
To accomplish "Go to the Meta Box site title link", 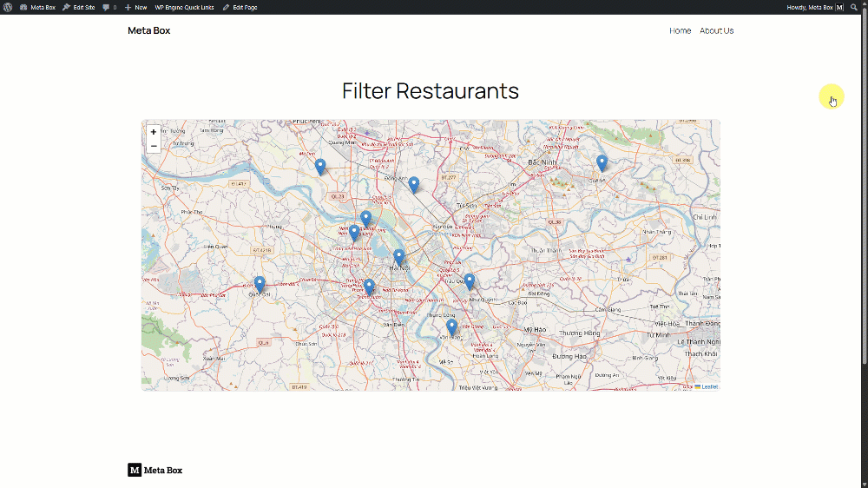I will tap(149, 30).
